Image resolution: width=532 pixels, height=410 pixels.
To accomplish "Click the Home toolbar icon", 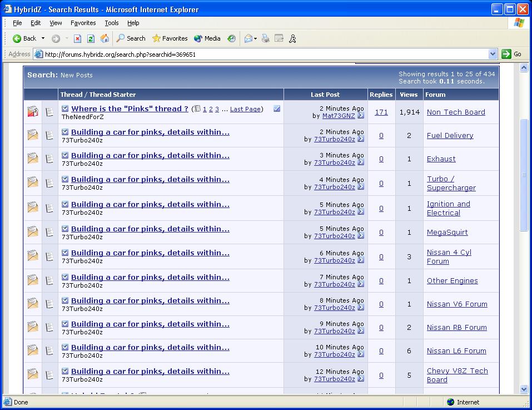I will click(x=105, y=38).
